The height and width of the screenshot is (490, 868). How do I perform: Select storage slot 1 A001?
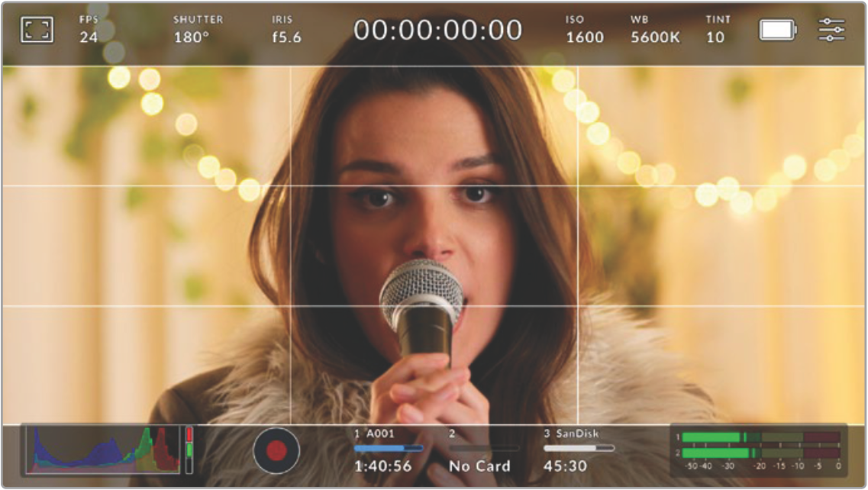tap(389, 450)
